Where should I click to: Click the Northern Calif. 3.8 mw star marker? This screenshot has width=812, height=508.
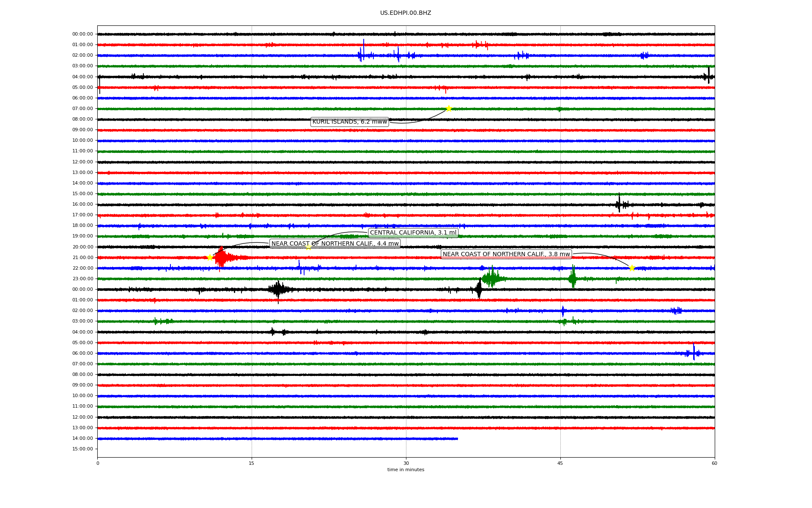pyautogui.click(x=632, y=268)
